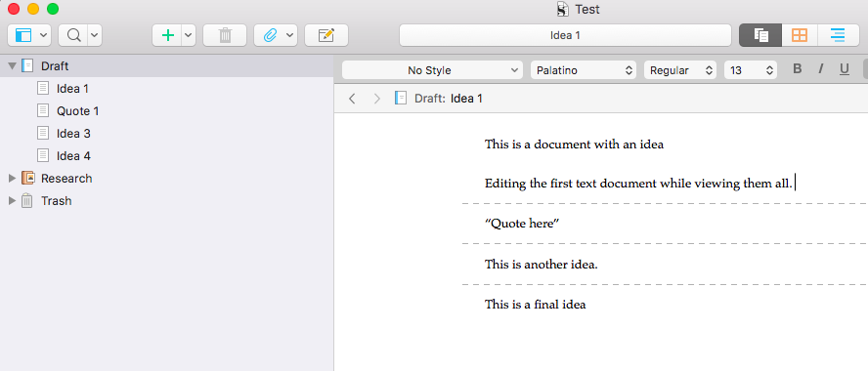Screen dimensions: 868x371
Task: Click the compose note icon
Action: coord(326,35)
